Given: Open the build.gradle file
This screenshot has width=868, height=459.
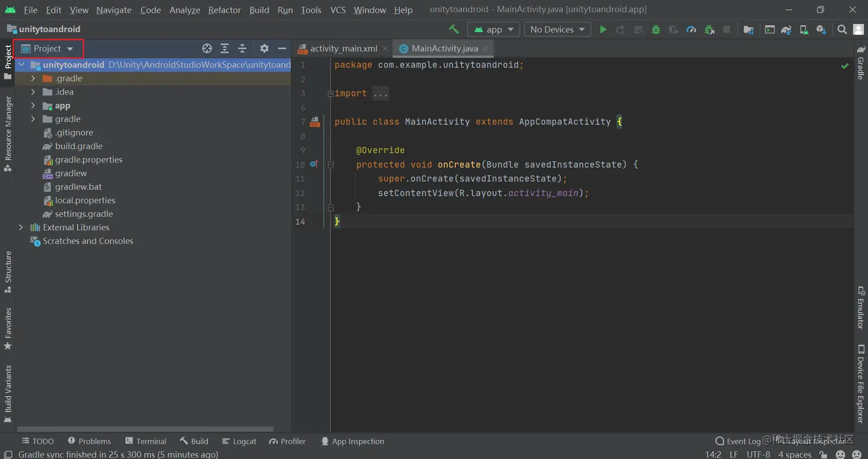Looking at the screenshot, I should coord(79,146).
